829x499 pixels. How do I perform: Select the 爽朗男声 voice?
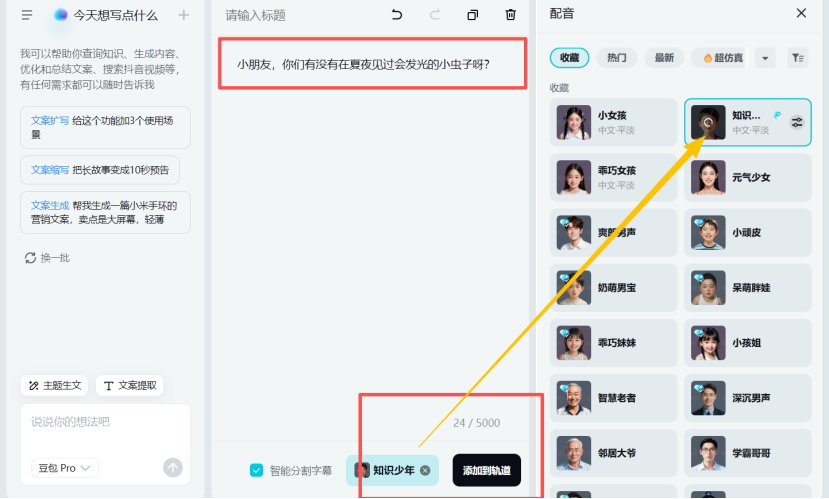(x=613, y=233)
